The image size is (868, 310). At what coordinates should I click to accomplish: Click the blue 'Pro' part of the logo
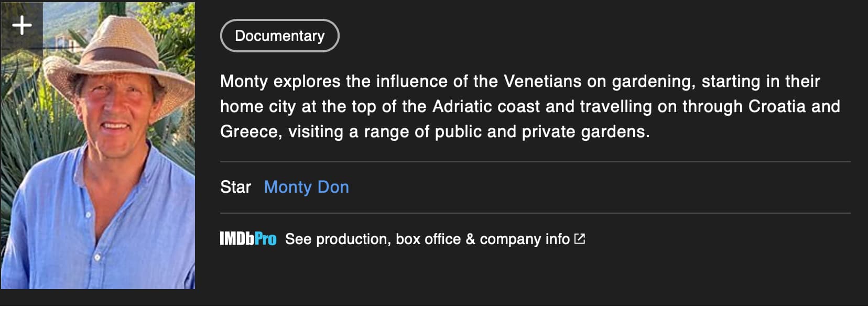pyautogui.click(x=266, y=239)
